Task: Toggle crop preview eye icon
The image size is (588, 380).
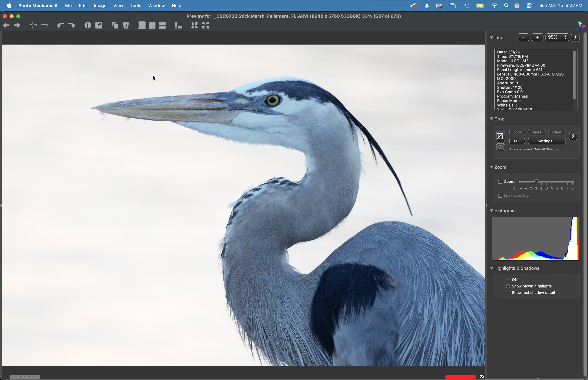Action: pyautogui.click(x=500, y=147)
